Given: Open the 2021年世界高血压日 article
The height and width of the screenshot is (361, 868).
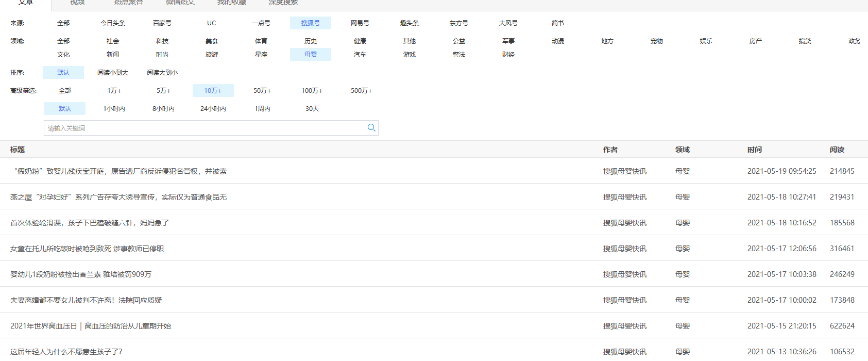Looking at the screenshot, I should (91, 326).
